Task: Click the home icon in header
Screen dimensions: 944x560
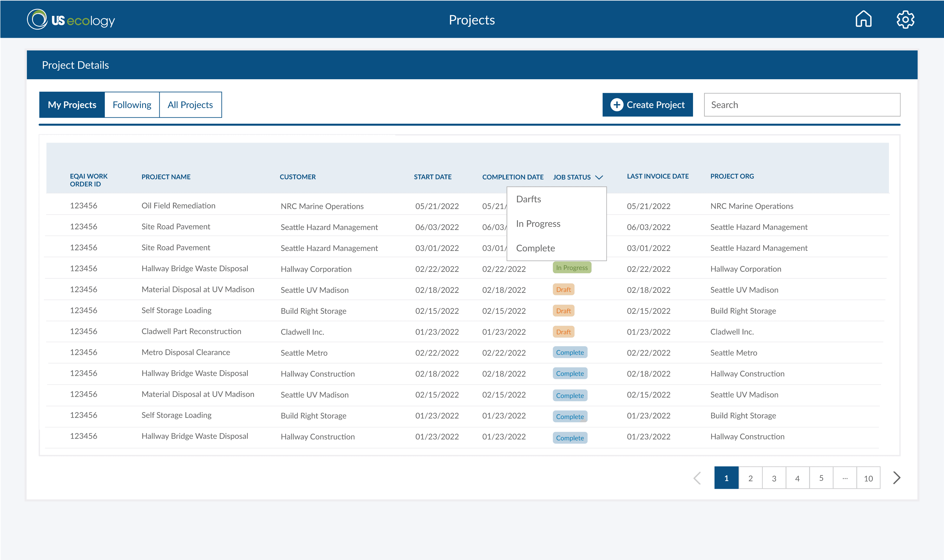Action: (863, 19)
